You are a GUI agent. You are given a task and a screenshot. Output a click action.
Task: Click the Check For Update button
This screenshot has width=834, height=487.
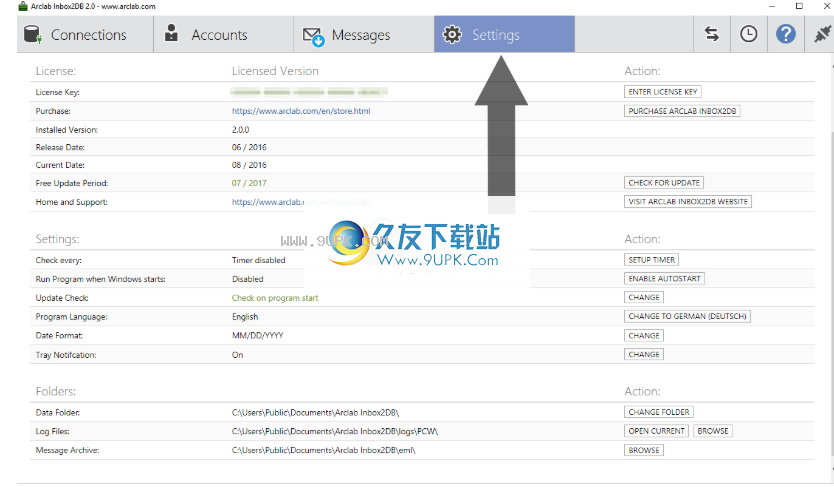click(664, 183)
